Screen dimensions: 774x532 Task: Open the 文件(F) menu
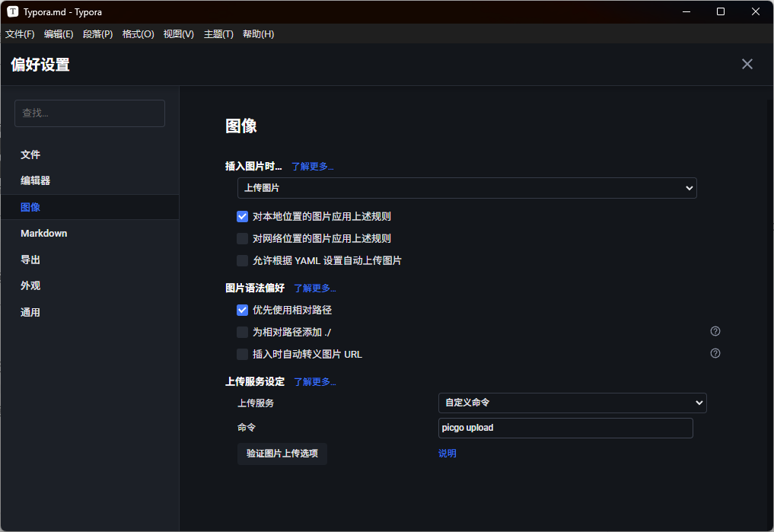pyautogui.click(x=20, y=34)
